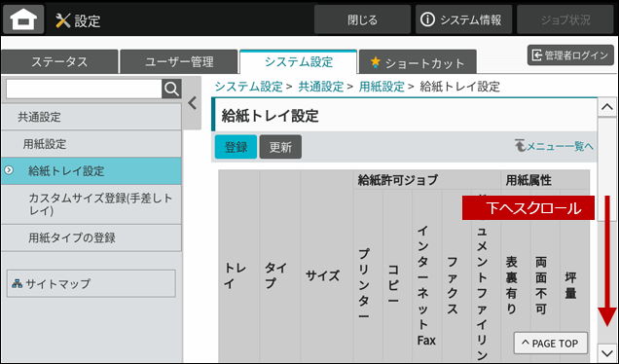Focus the sidebar search input field
The height and width of the screenshot is (364, 619).
pos(84,89)
